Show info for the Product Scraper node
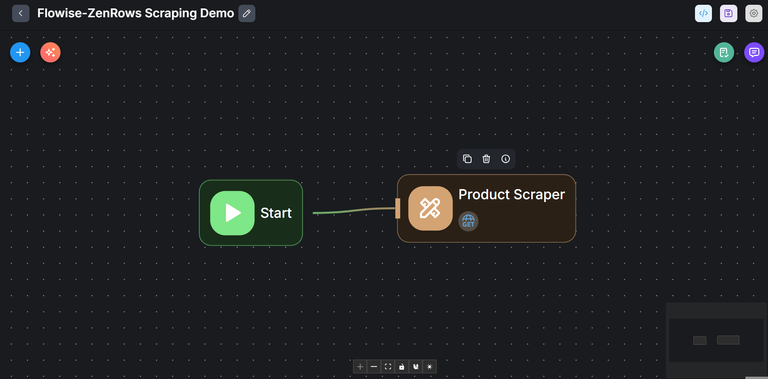The width and height of the screenshot is (768, 379). coord(505,159)
